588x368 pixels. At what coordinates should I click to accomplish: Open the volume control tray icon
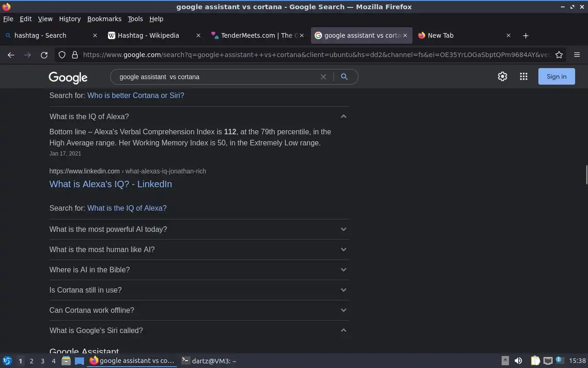(518, 361)
